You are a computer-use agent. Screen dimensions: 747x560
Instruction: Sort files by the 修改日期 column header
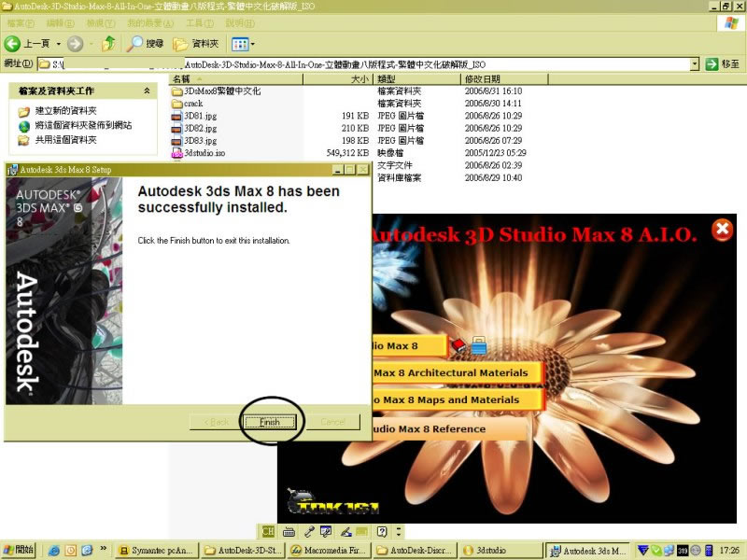tap(504, 79)
